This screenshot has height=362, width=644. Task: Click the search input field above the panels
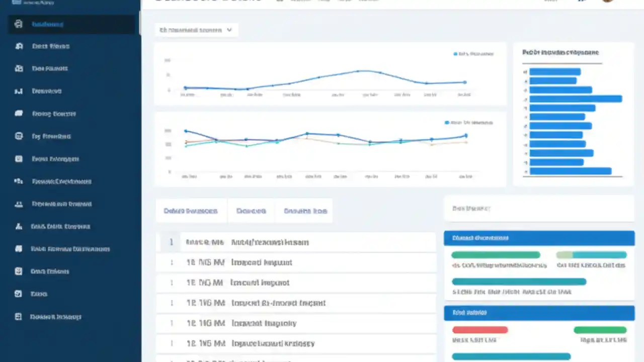[x=538, y=208]
